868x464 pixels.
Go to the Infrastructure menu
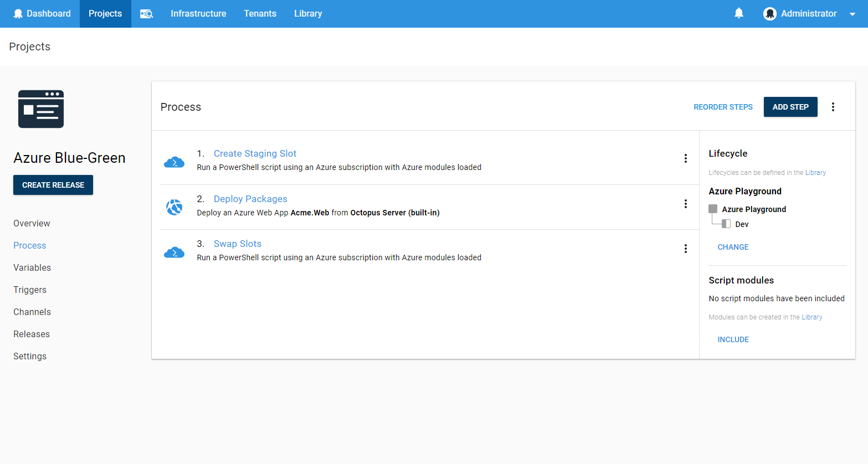pyautogui.click(x=198, y=14)
